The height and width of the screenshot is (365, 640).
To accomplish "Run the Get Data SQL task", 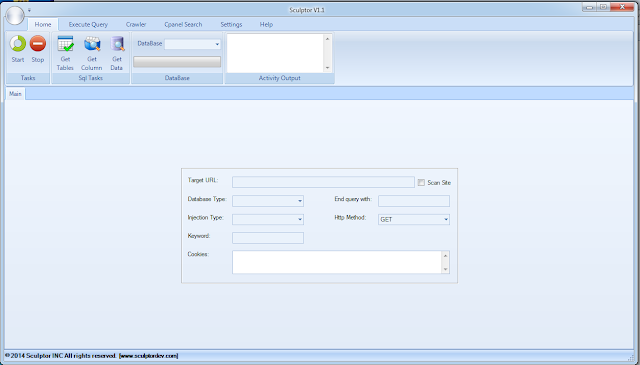I will [x=117, y=53].
